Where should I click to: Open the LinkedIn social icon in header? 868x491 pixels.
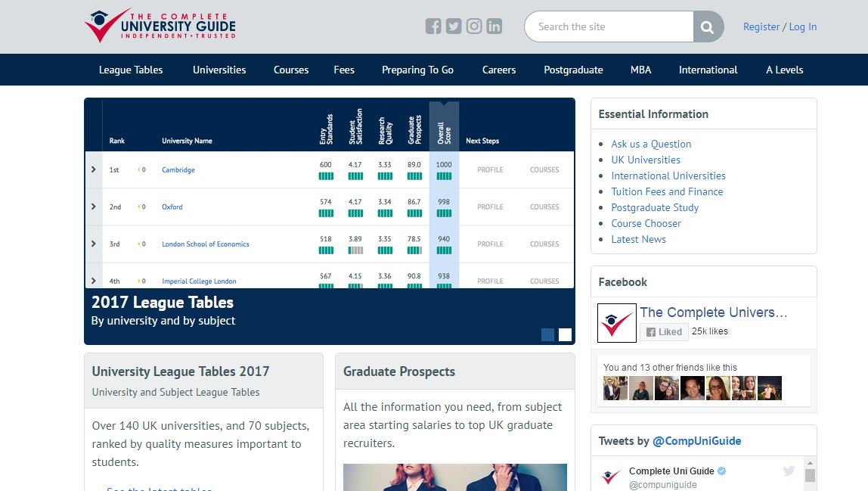494,26
